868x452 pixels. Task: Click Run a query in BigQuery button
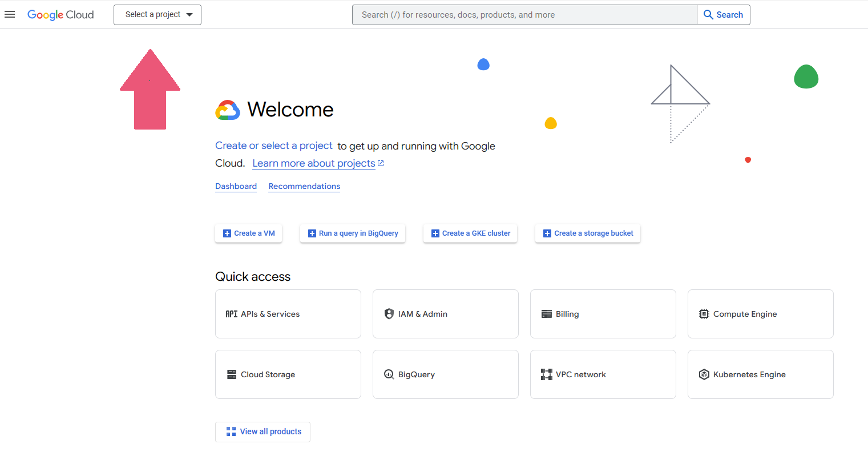tap(353, 233)
